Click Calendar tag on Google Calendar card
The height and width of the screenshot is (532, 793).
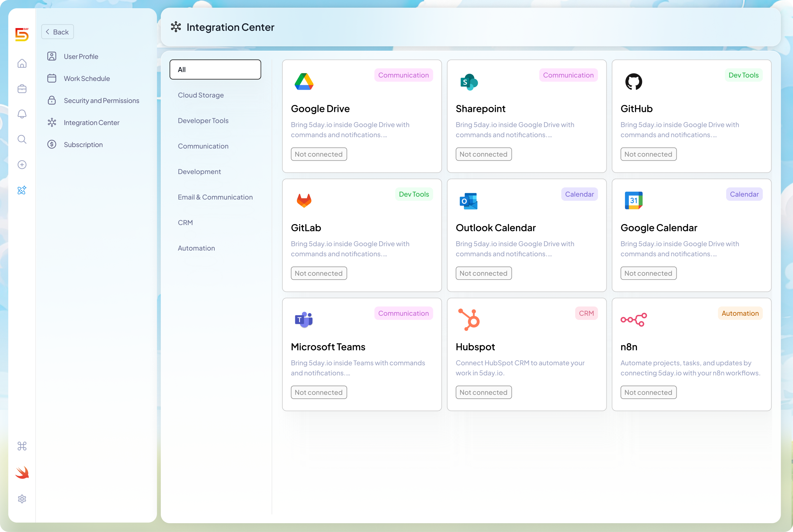[744, 194]
